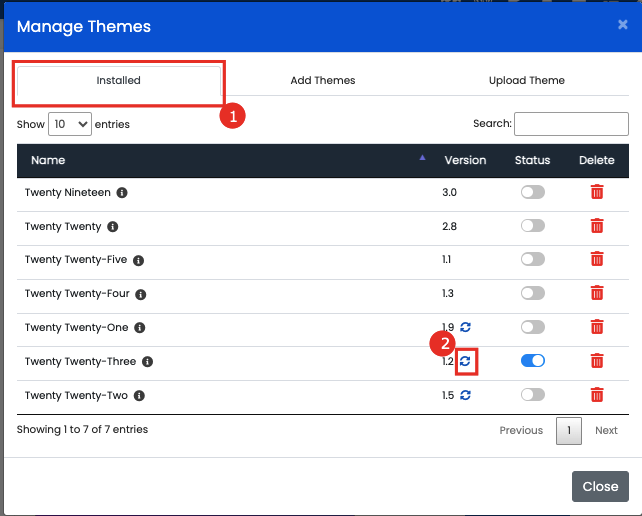
Task: Click version 1.5 of Twenty Twenty-Two
Action: pos(448,396)
